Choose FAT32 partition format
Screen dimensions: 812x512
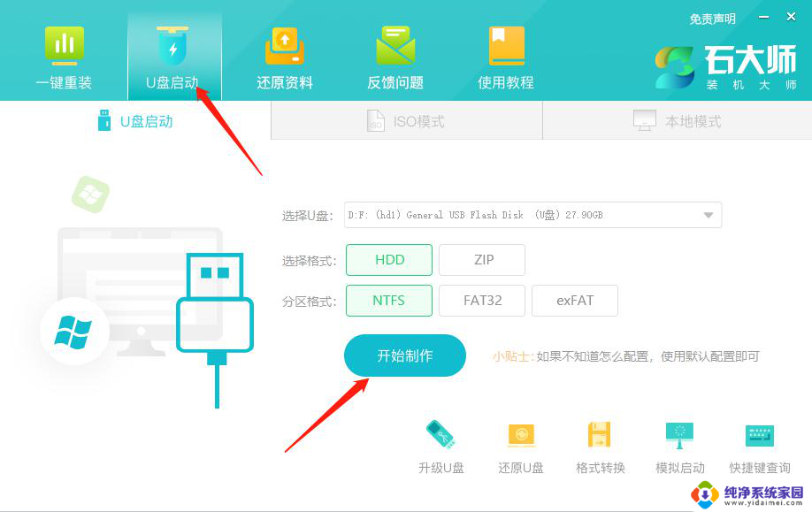point(482,301)
